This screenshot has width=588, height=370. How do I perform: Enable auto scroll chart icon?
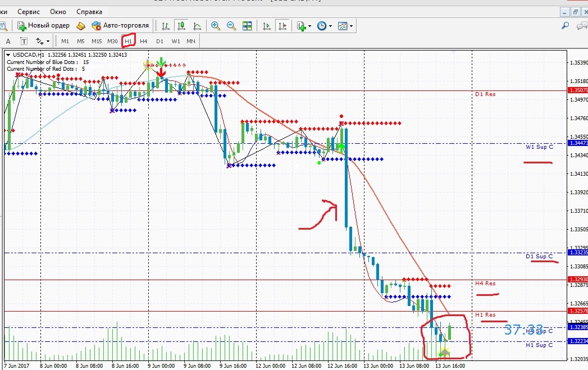pyautogui.click(x=267, y=26)
